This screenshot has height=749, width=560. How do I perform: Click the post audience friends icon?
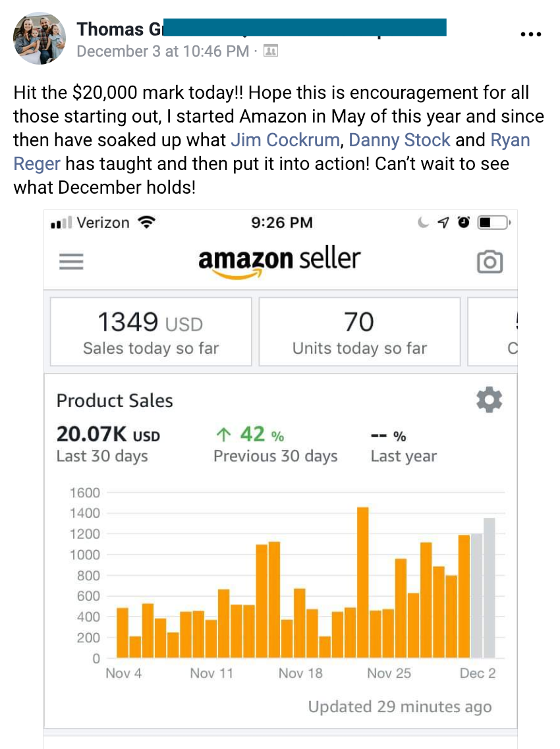[x=270, y=51]
